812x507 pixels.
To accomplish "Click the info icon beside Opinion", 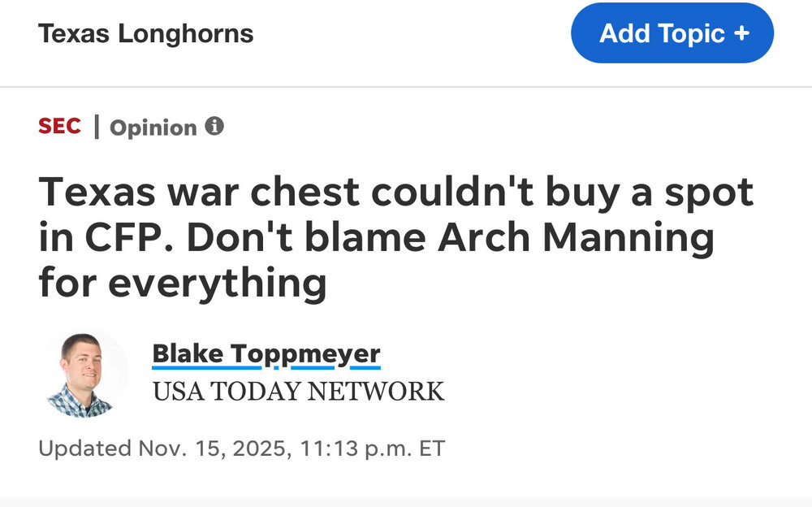I will (x=214, y=127).
